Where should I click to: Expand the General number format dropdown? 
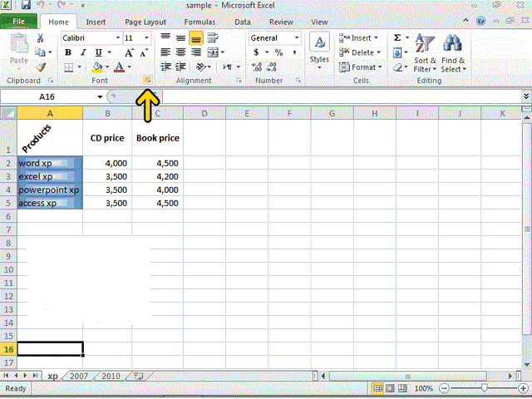click(x=297, y=38)
